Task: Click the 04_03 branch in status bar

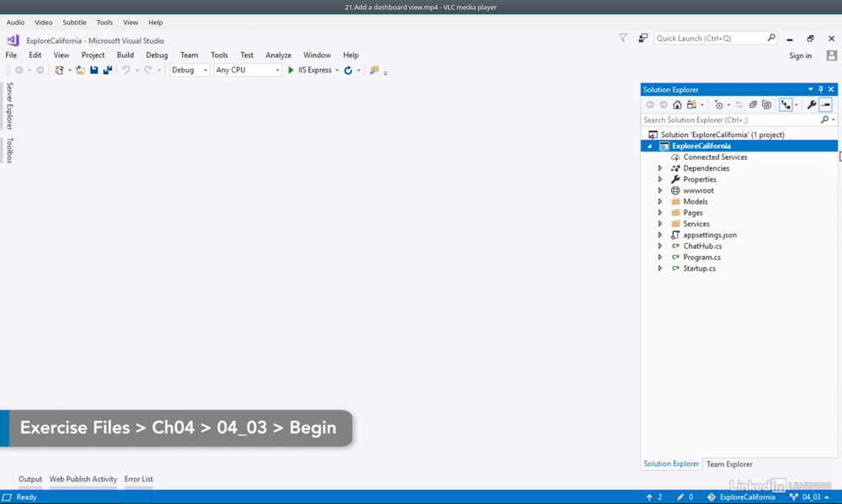Action: point(809,497)
